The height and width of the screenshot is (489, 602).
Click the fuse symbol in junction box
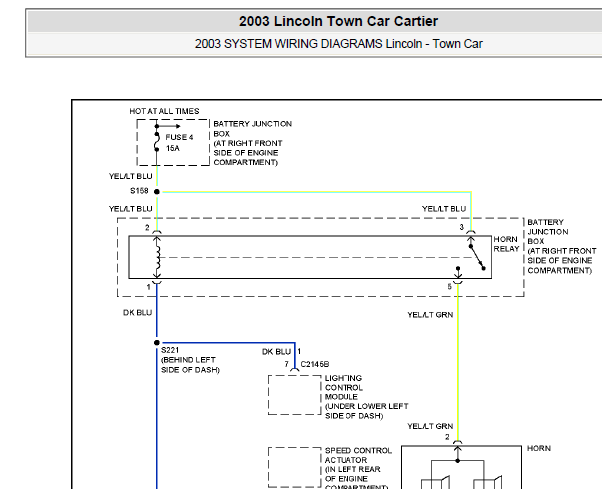[157, 142]
